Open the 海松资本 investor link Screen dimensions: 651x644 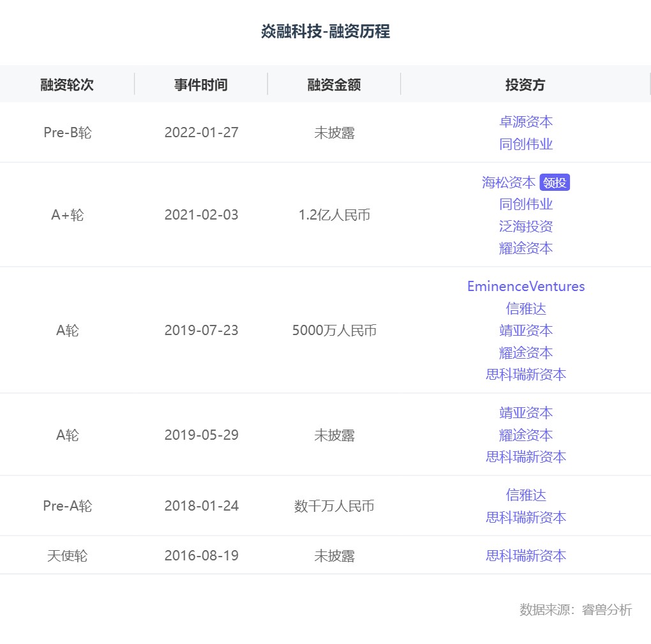[x=509, y=183]
